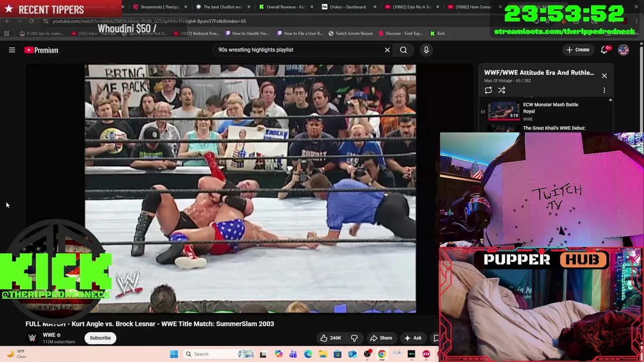Open Microsoft Teams taskbar icon
Viewport: 644px width, 362px height.
(x=293, y=354)
